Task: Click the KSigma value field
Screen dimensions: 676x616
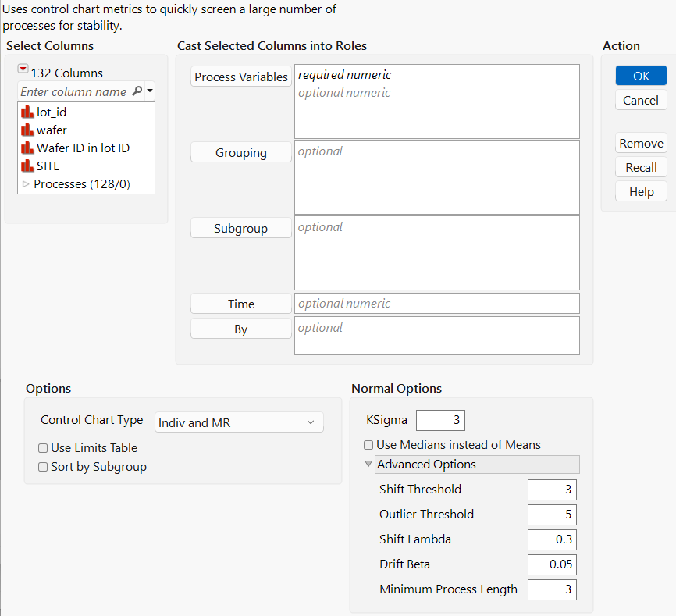Action: (x=440, y=420)
